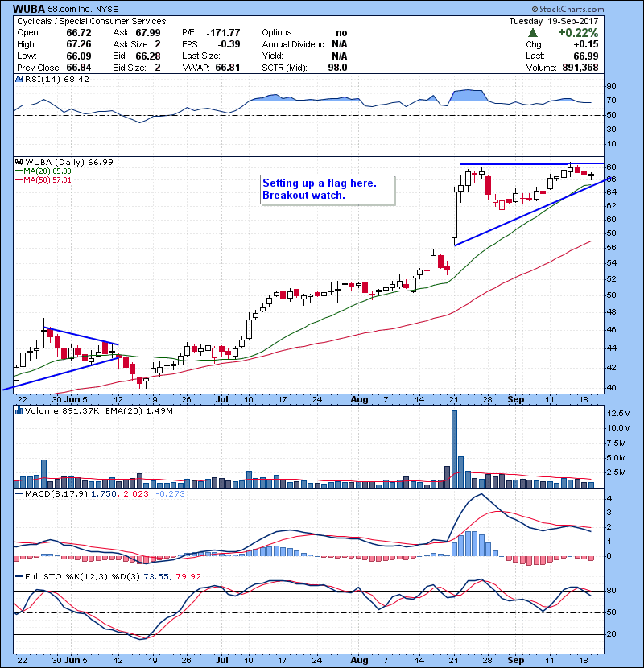This screenshot has width=644, height=668.
Task: Click the RSI(14) indicator icon
Action: [19, 79]
